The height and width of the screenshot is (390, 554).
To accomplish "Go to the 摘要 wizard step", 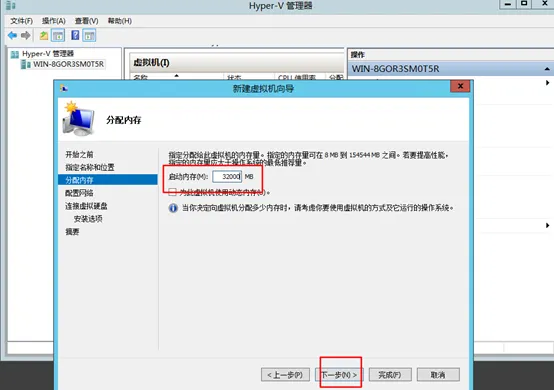I will point(72,232).
